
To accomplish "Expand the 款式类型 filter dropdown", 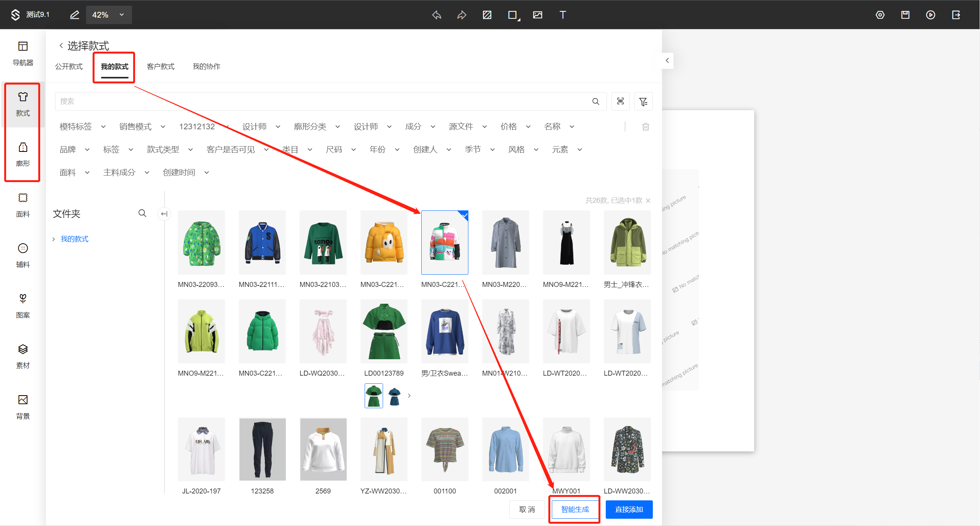I will [170, 150].
